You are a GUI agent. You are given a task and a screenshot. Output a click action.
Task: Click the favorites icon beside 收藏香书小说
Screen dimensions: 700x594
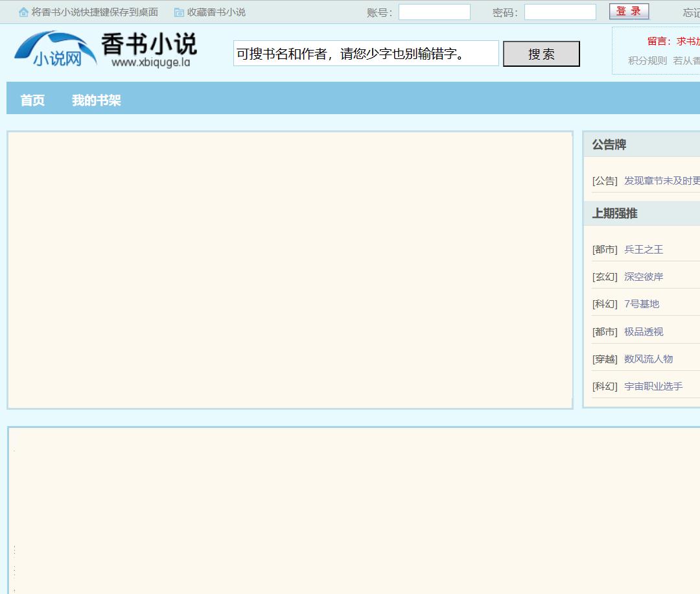pyautogui.click(x=180, y=12)
